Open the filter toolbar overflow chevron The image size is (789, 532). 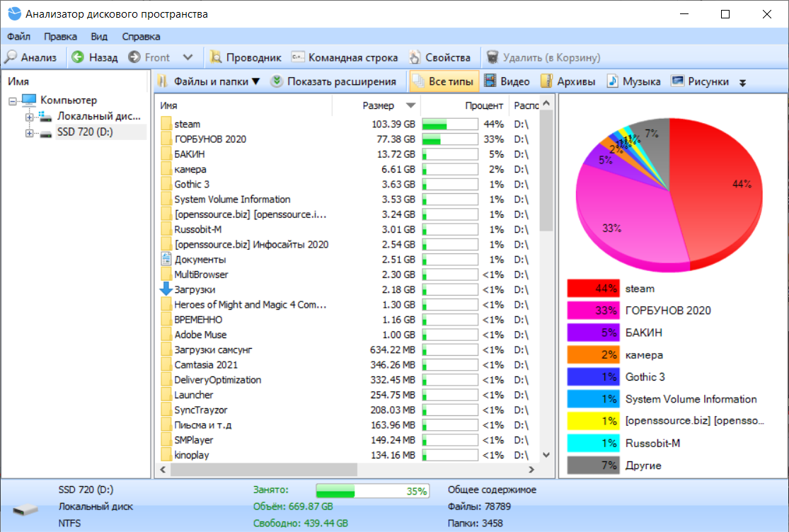coord(742,83)
